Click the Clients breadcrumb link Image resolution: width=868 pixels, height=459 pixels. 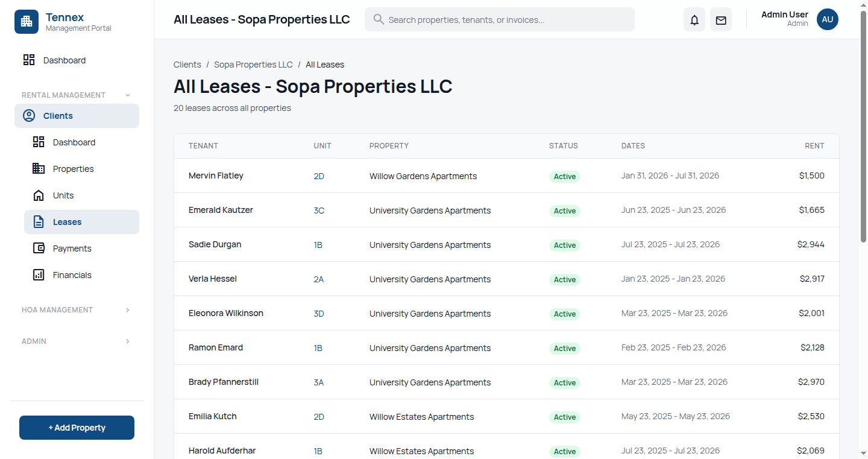pyautogui.click(x=187, y=65)
